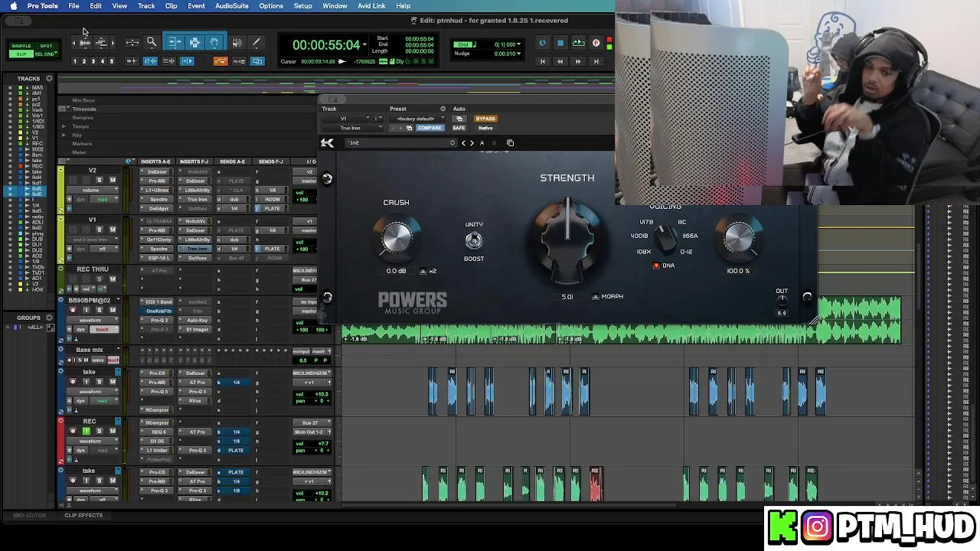Click Stop in transport controls

click(x=560, y=44)
